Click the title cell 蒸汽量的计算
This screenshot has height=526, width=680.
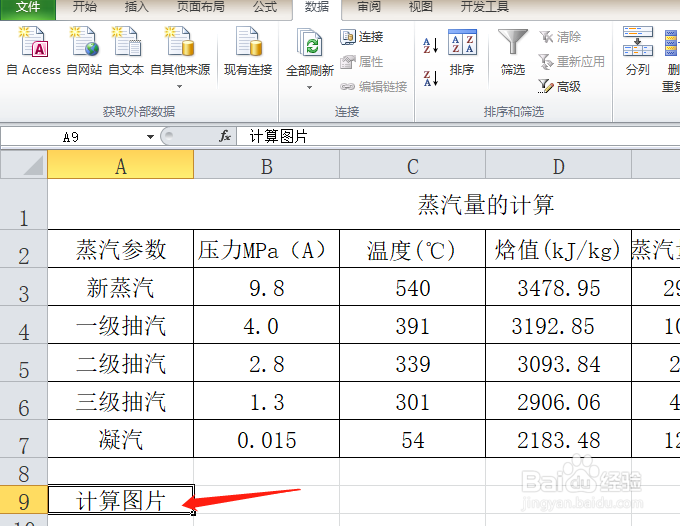point(486,204)
